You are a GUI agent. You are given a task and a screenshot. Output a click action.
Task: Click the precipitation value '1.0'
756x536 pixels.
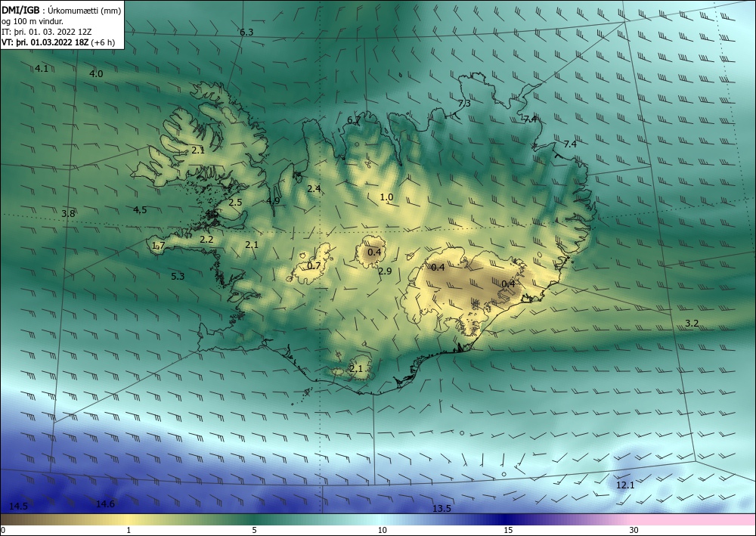[x=386, y=197]
